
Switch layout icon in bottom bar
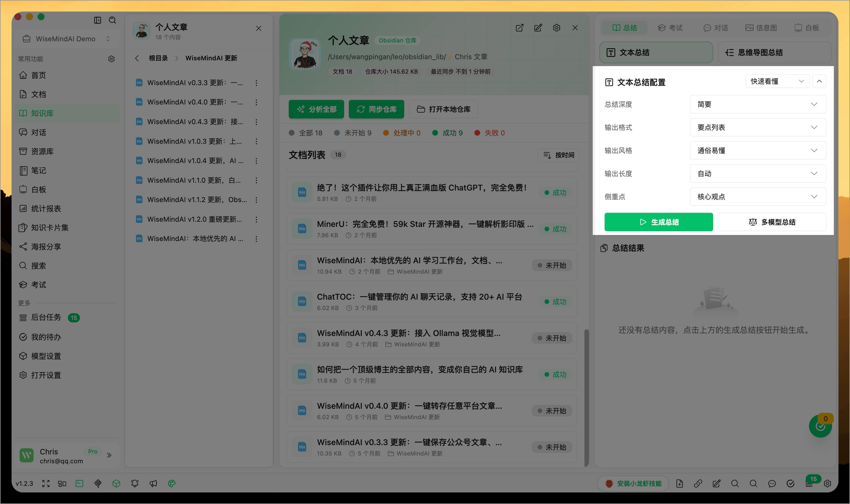(62, 483)
